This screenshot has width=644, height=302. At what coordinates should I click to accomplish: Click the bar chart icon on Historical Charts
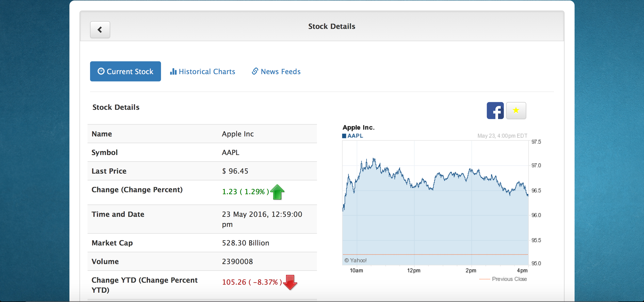click(173, 72)
